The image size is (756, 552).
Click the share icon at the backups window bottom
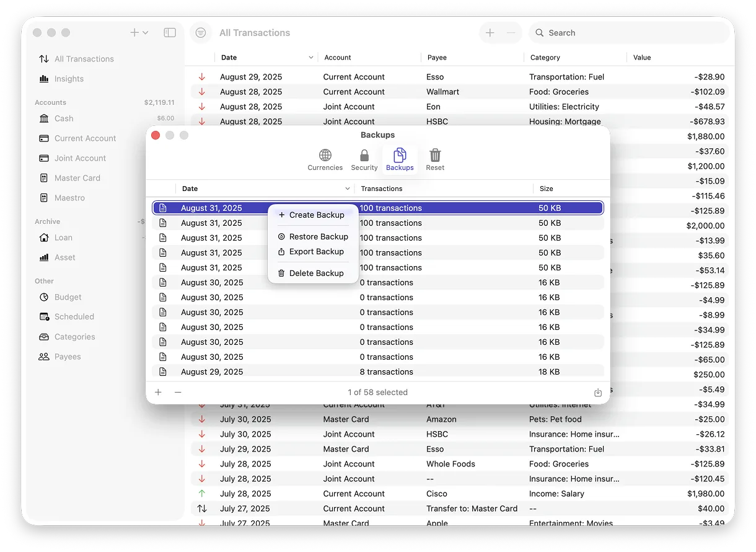[597, 392]
